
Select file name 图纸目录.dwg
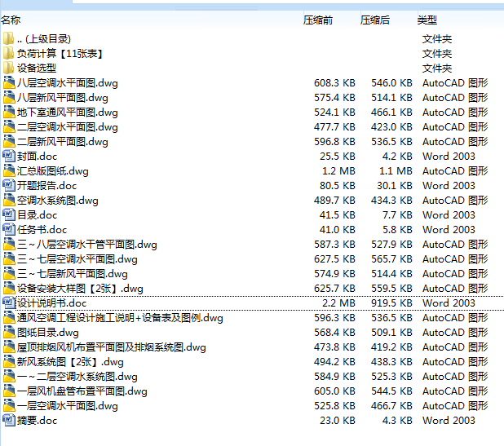click(48, 333)
